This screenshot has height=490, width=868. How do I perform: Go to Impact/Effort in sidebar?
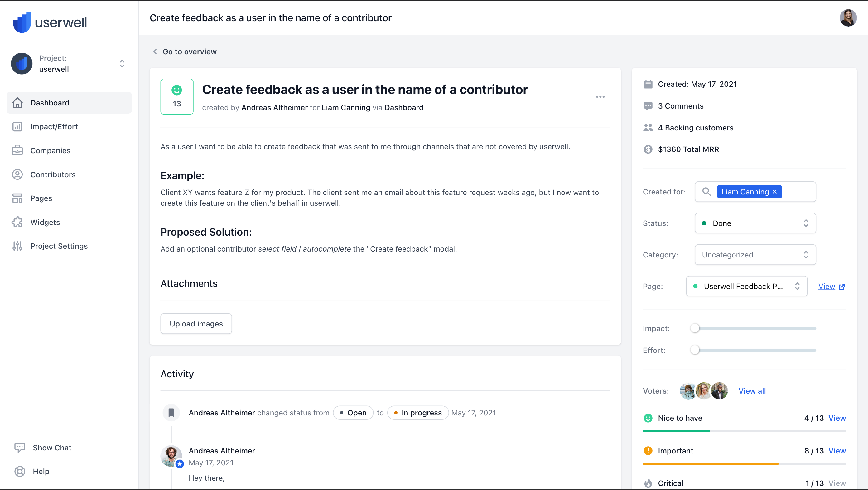click(x=54, y=126)
